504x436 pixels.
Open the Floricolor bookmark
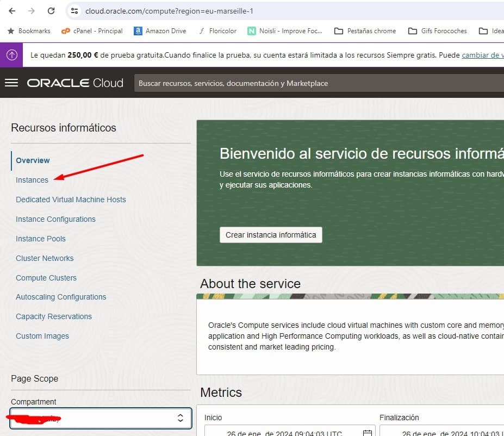coord(217,31)
